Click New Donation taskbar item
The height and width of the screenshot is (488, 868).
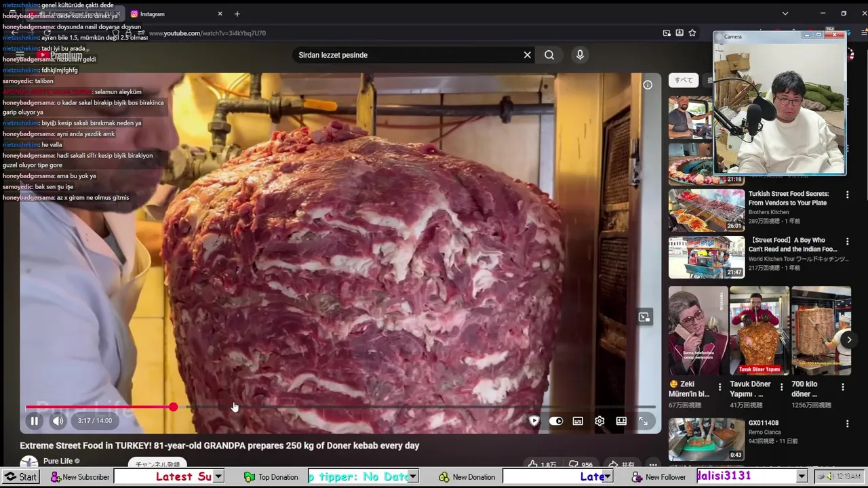[x=467, y=476]
